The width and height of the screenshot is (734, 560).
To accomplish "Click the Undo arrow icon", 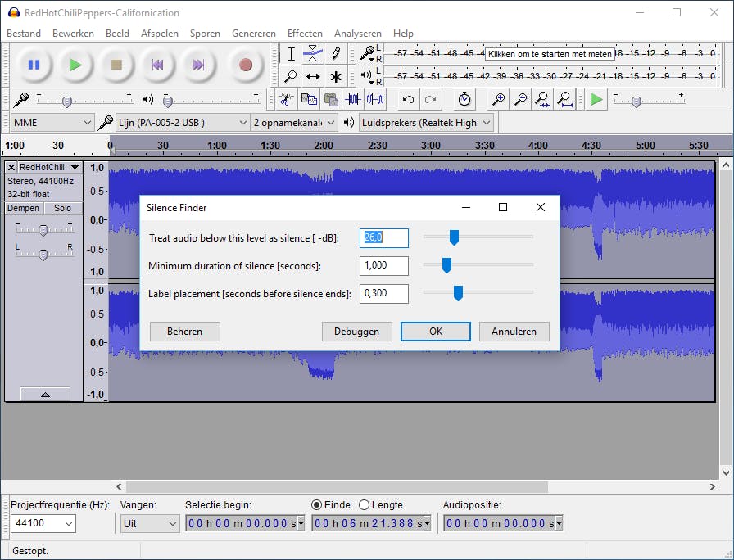I will click(x=408, y=99).
